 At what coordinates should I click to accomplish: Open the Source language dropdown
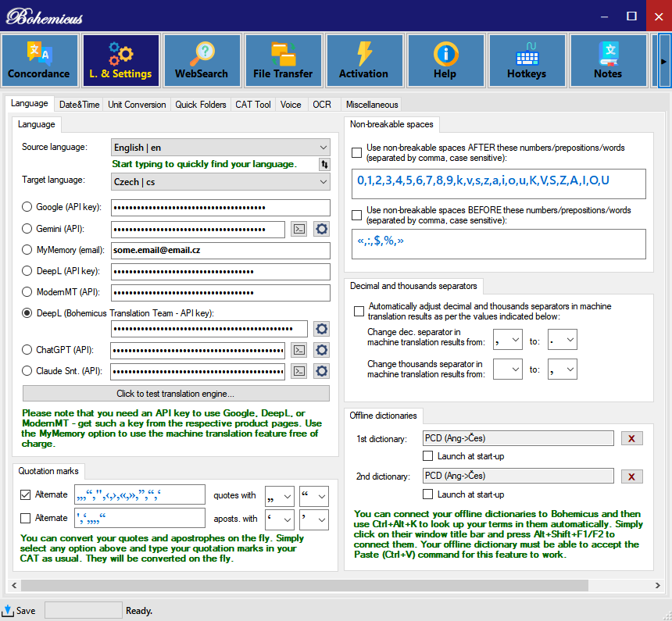(x=325, y=146)
